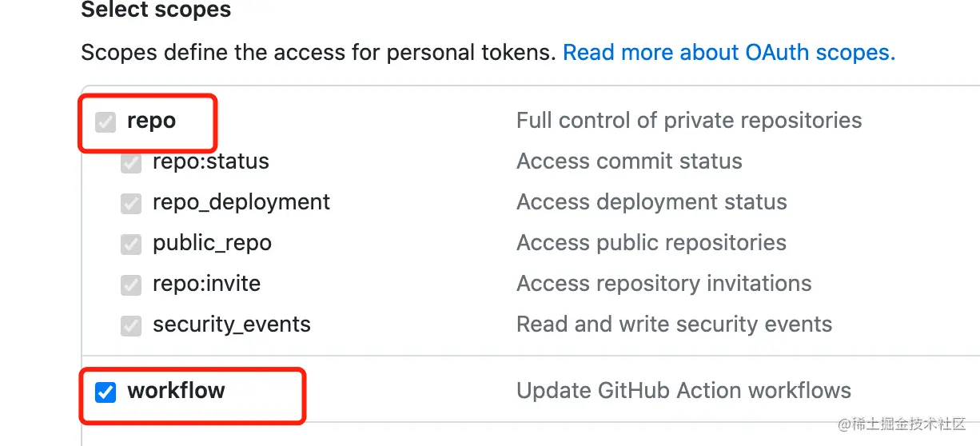Click the Full control of private repositories description
980x446 pixels.
(x=689, y=121)
